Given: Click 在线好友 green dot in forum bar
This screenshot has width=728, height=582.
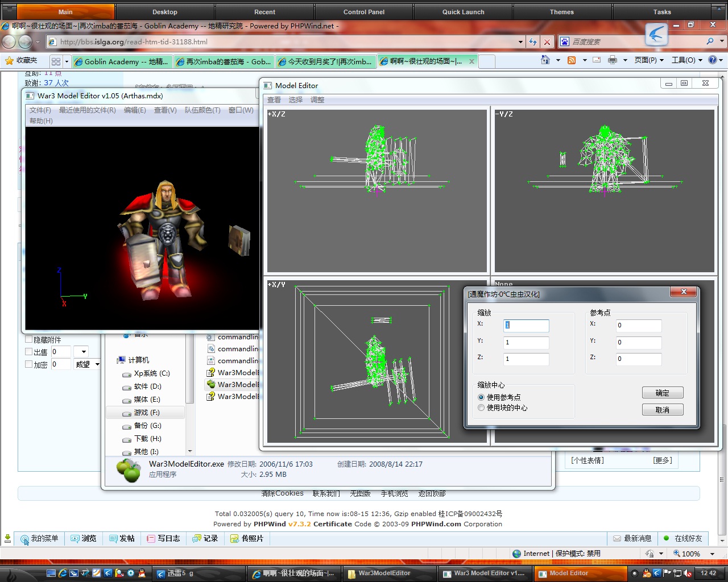Looking at the screenshot, I should pyautogui.click(x=666, y=538).
